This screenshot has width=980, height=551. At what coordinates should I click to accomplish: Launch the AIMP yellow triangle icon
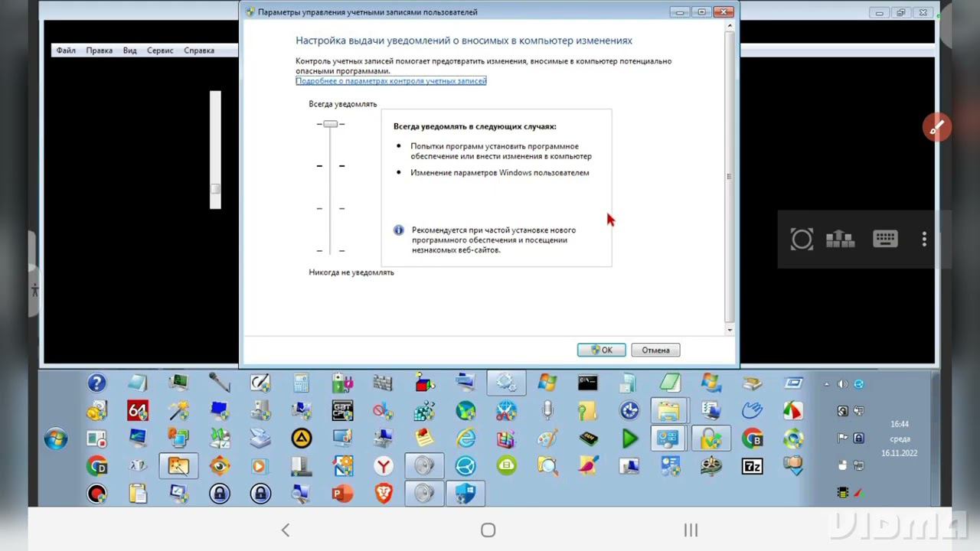301,439
